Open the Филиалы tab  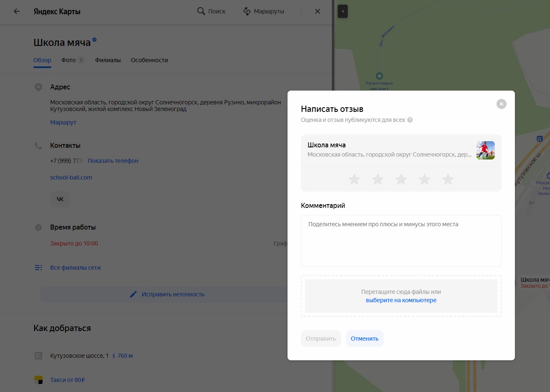[x=108, y=60]
